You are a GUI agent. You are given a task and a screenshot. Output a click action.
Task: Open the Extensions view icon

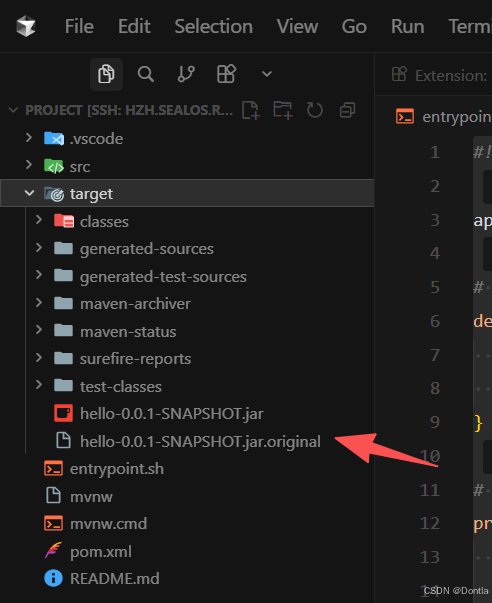pyautogui.click(x=226, y=74)
